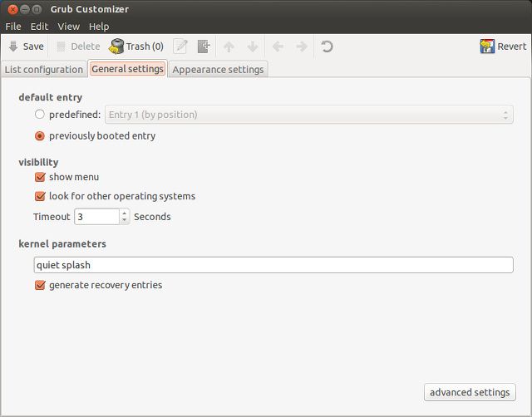
Task: Open the Help menu
Action: pyautogui.click(x=99, y=27)
